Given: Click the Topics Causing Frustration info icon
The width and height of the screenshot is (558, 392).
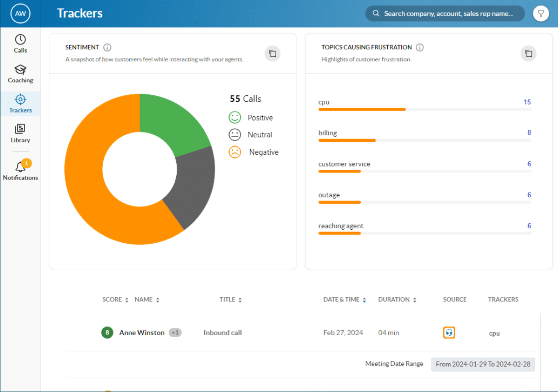Looking at the screenshot, I should [x=419, y=47].
